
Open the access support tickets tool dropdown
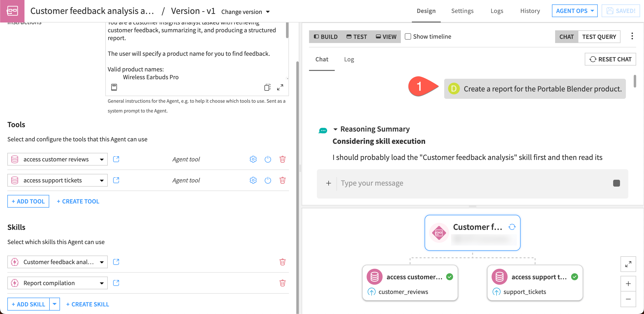click(x=57, y=180)
